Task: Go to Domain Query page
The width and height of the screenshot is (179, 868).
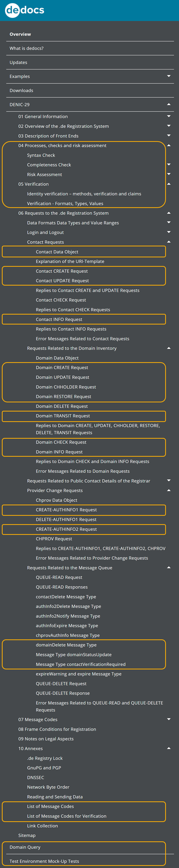Action: pos(25,847)
